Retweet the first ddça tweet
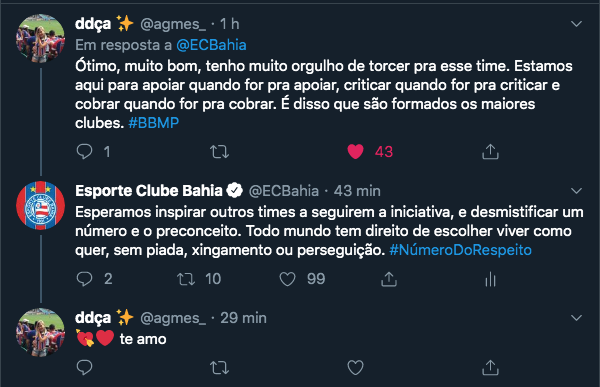Viewport: 600px width, 387px height. coord(219,152)
